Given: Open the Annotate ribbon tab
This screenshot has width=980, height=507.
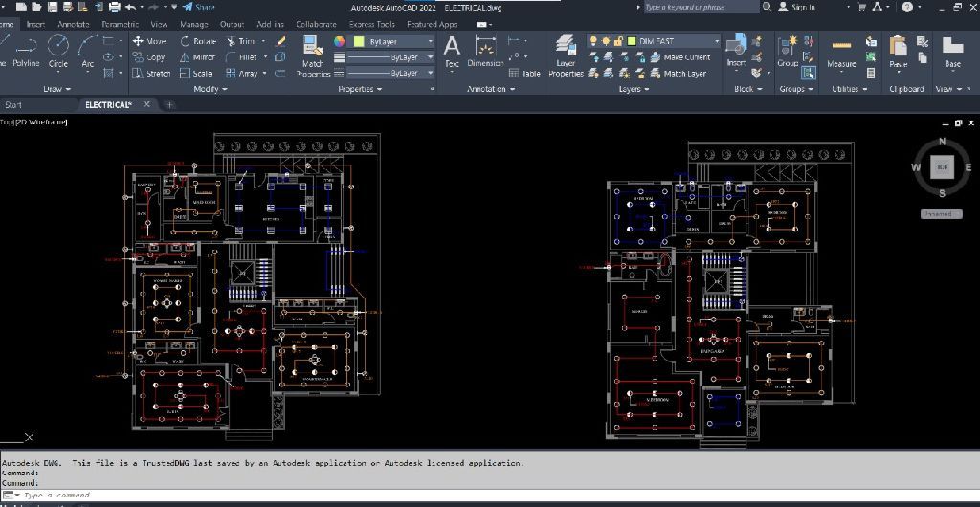Looking at the screenshot, I should coord(74,24).
